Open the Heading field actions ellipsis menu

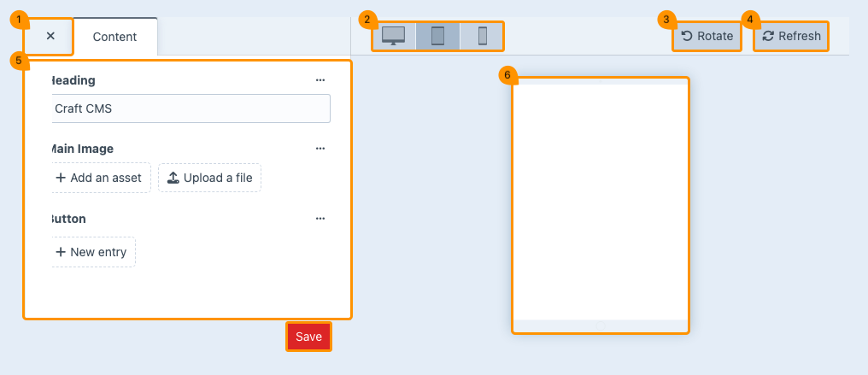pyautogui.click(x=320, y=79)
